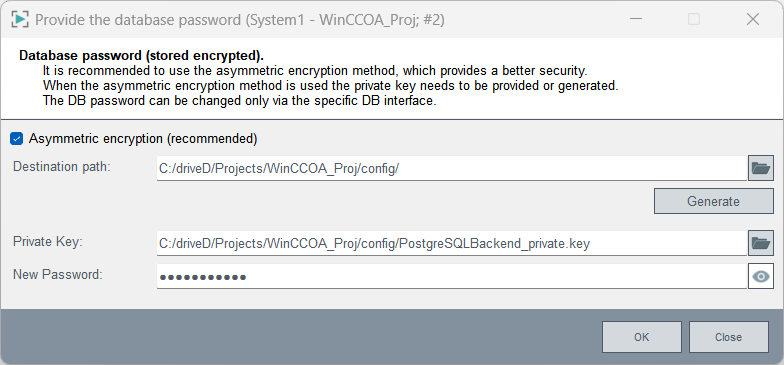Click the "Private Key:" label text

pos(48,242)
